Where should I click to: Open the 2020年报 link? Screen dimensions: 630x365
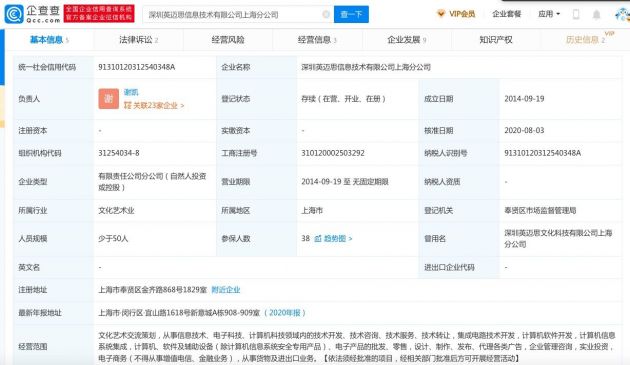(x=285, y=312)
